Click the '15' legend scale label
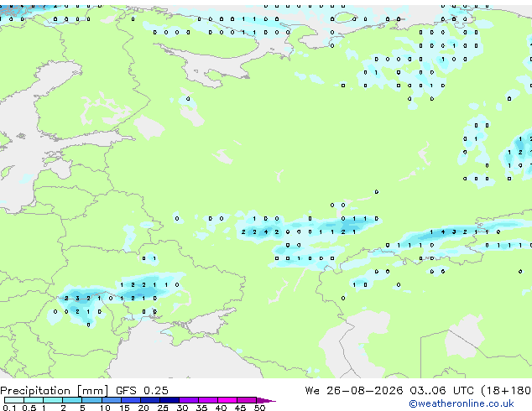This screenshot has height=411, width=532. coord(124,408)
